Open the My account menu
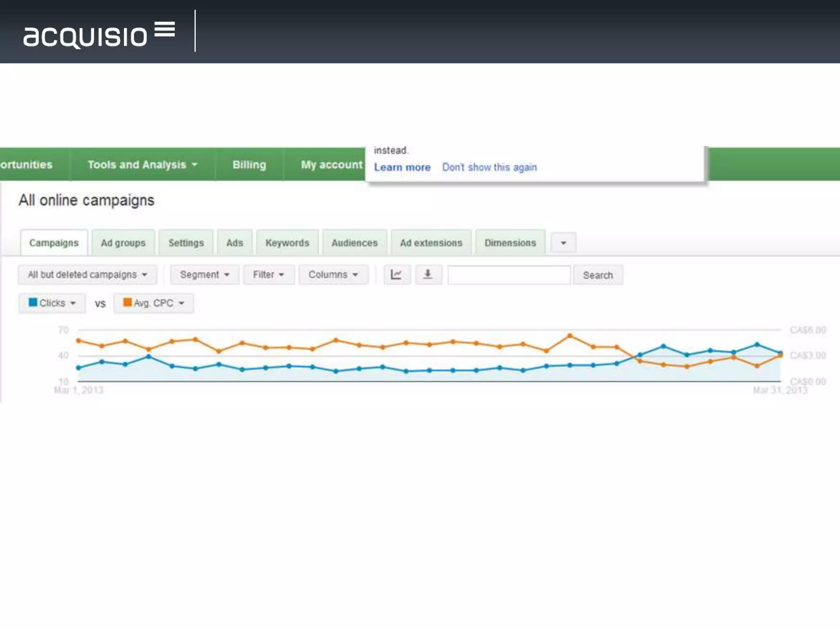The image size is (840, 630). pyautogui.click(x=331, y=164)
